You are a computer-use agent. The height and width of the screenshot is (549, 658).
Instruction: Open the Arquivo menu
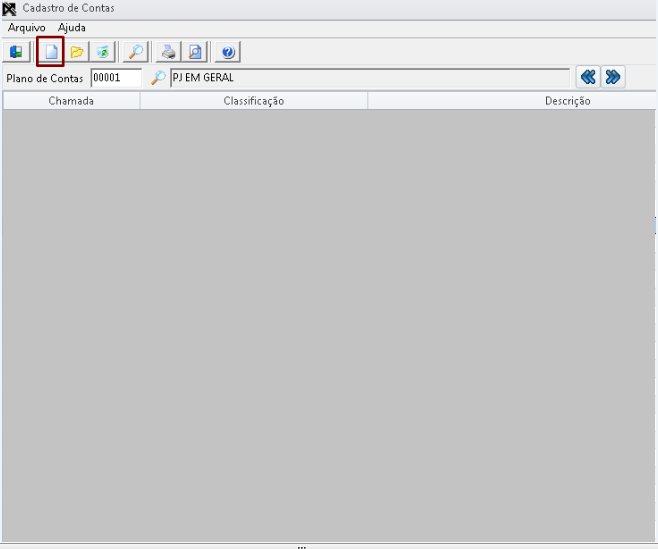coord(26,28)
